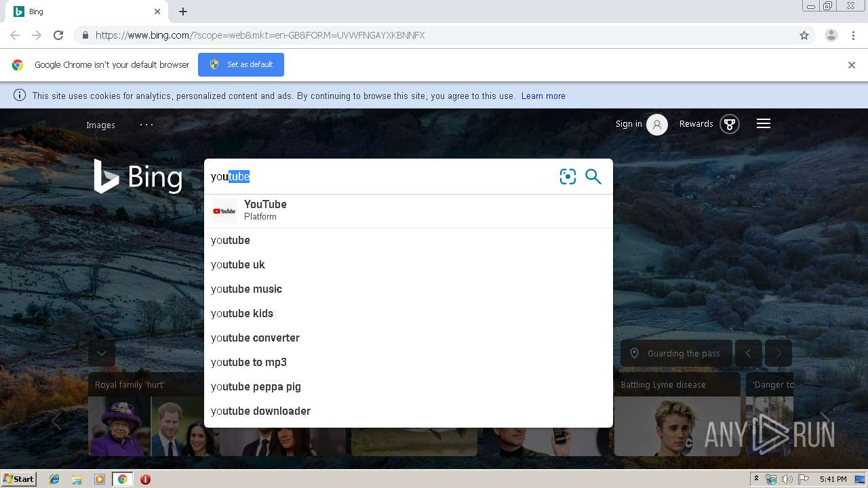Open the Rewards link
Image resolution: width=868 pixels, height=488 pixels.
click(x=696, y=124)
